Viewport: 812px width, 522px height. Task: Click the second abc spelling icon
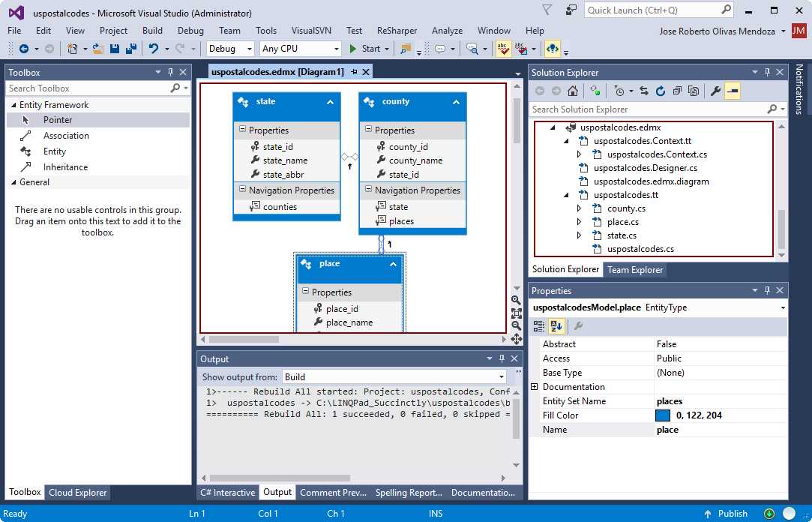click(521, 49)
